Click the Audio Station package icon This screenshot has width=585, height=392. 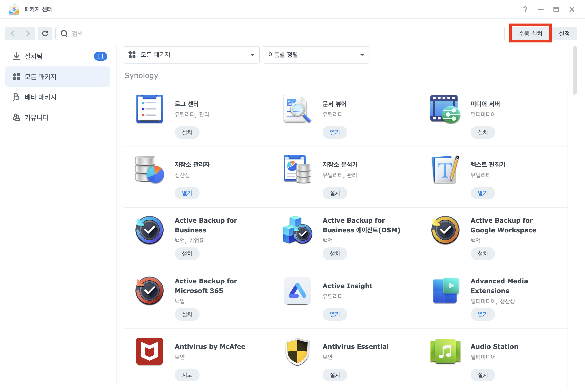click(445, 351)
